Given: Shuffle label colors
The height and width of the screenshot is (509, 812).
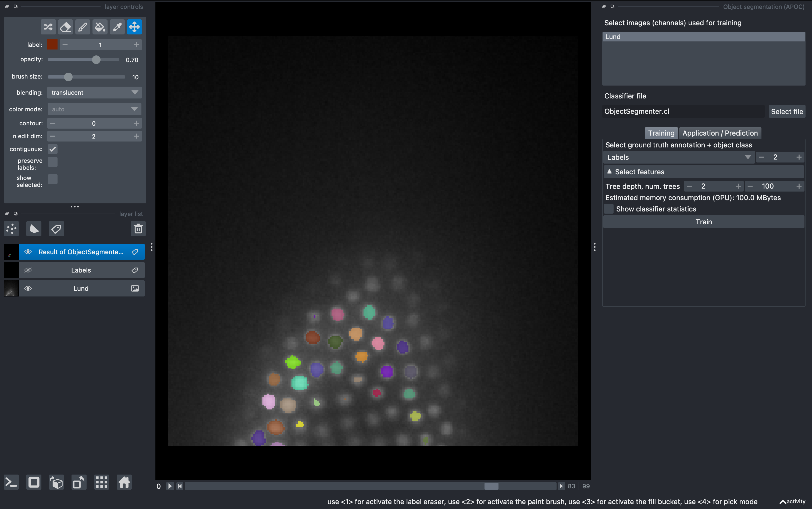Looking at the screenshot, I should (x=48, y=27).
